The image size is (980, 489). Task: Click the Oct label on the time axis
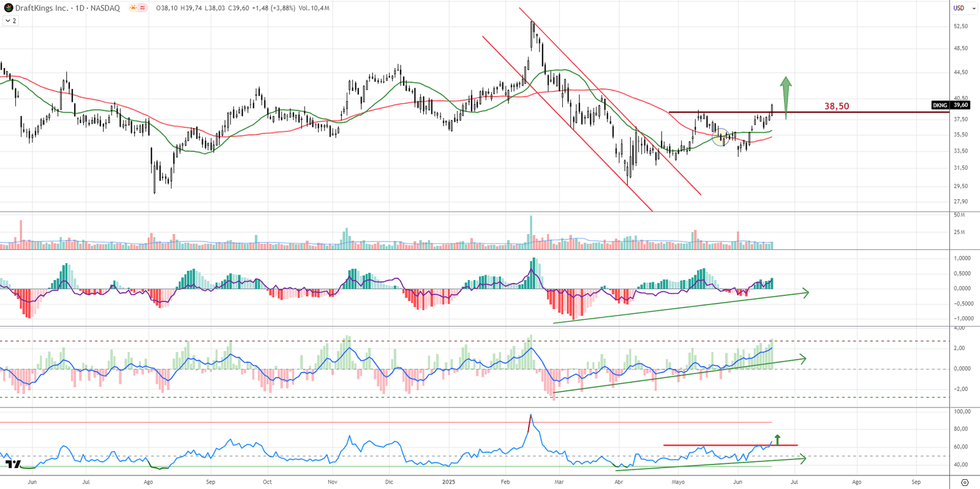[x=267, y=482]
